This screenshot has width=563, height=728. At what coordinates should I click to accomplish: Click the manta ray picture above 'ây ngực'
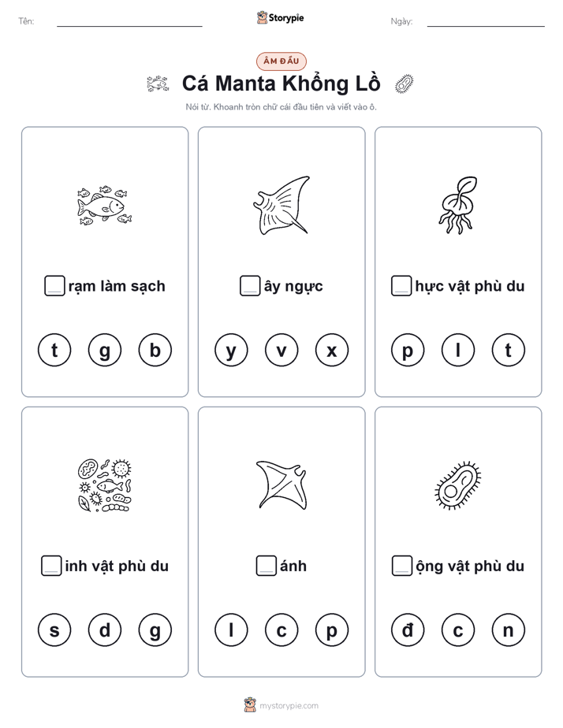(x=281, y=205)
